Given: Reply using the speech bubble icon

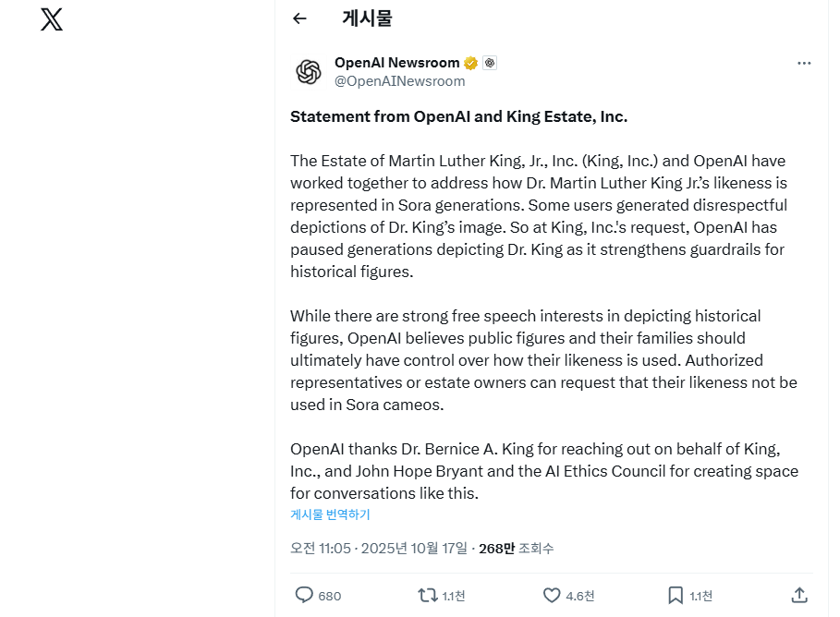Looking at the screenshot, I should pyautogui.click(x=304, y=595).
